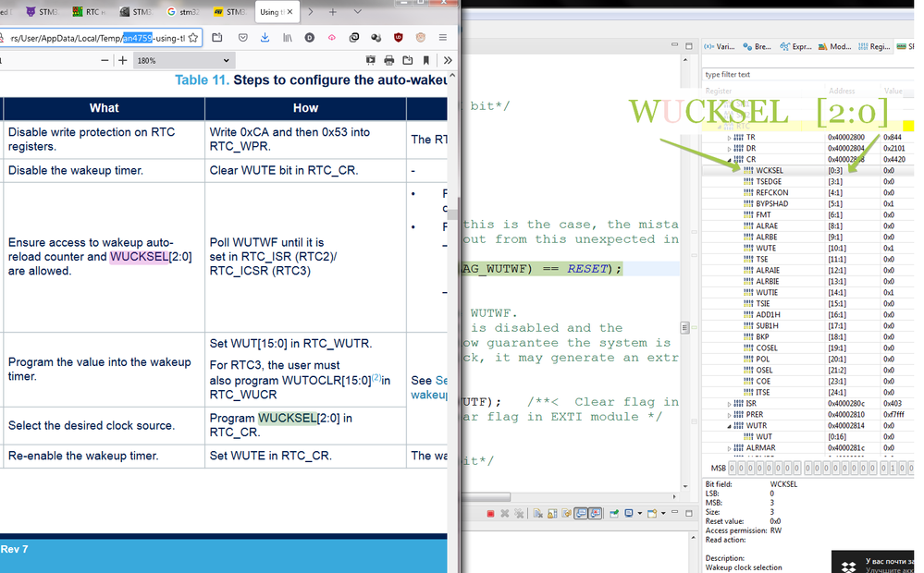The image size is (924, 573).
Task: Minimize the editor pane in the IDE
Action: coord(674,44)
